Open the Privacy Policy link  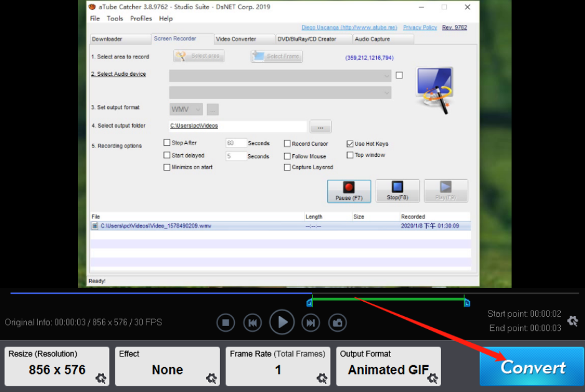(x=420, y=27)
